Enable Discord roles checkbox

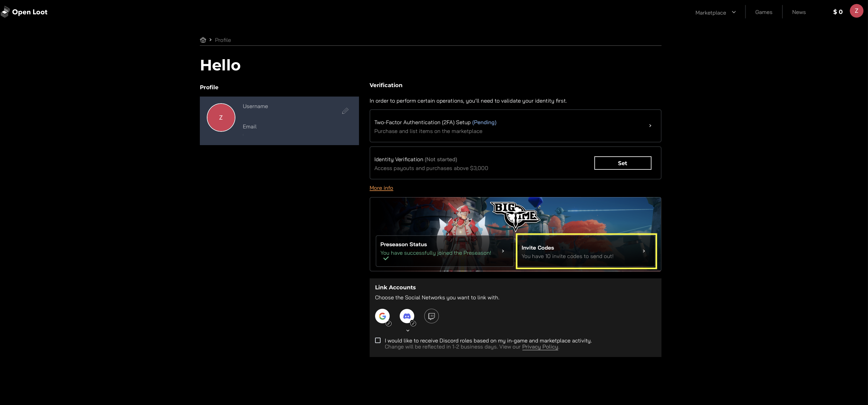click(378, 340)
